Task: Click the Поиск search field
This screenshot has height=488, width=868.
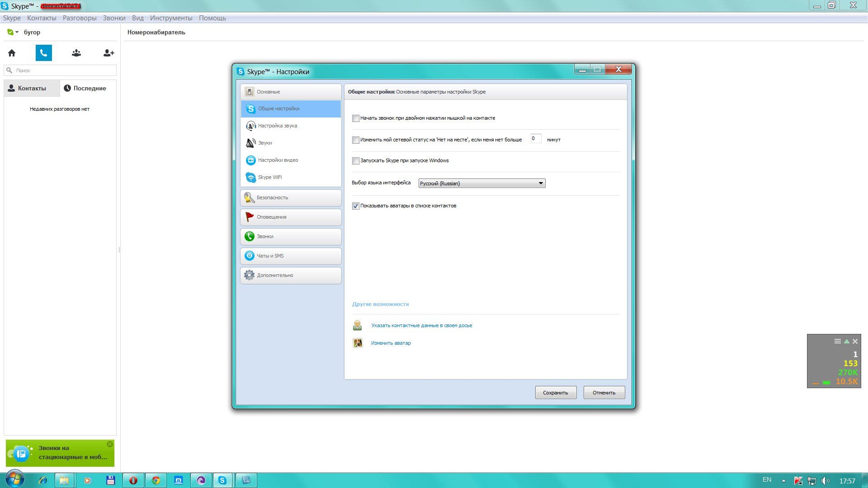Action: pos(60,70)
